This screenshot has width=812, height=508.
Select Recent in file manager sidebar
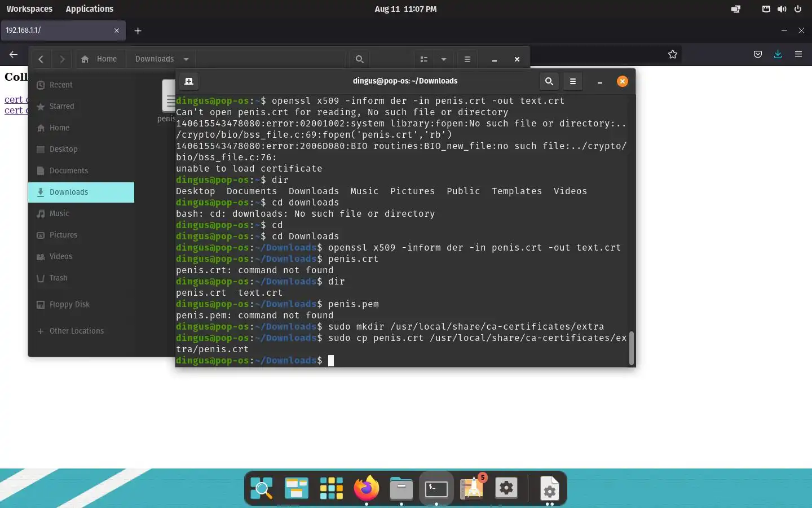[81, 85]
